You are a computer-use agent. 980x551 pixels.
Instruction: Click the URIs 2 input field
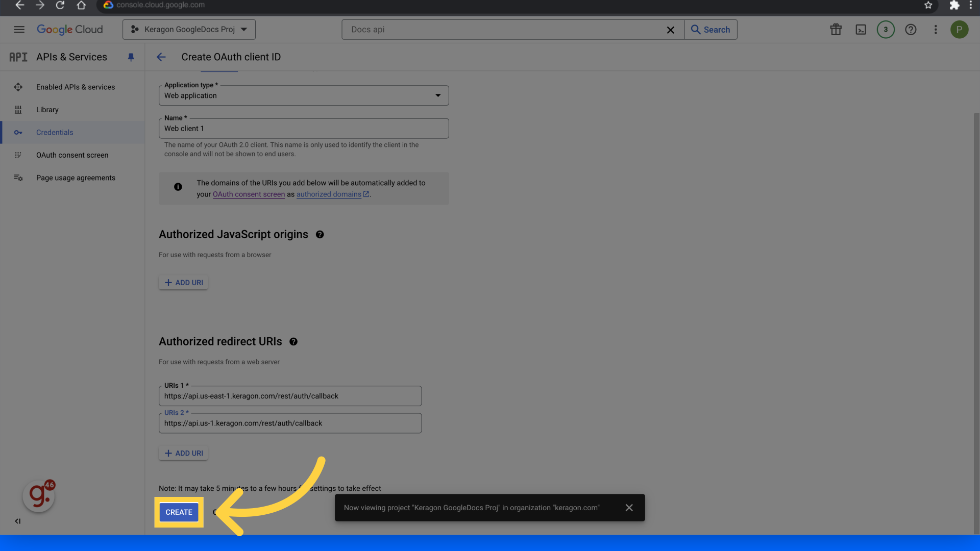[290, 423]
